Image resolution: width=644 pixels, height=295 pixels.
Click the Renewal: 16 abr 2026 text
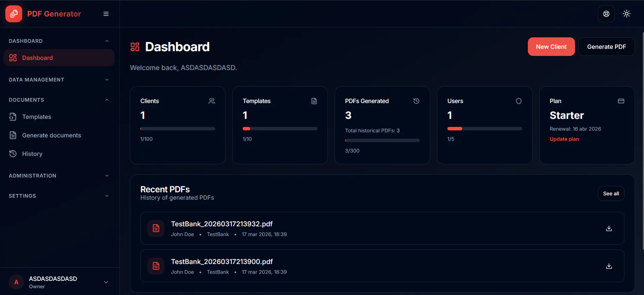(x=575, y=129)
